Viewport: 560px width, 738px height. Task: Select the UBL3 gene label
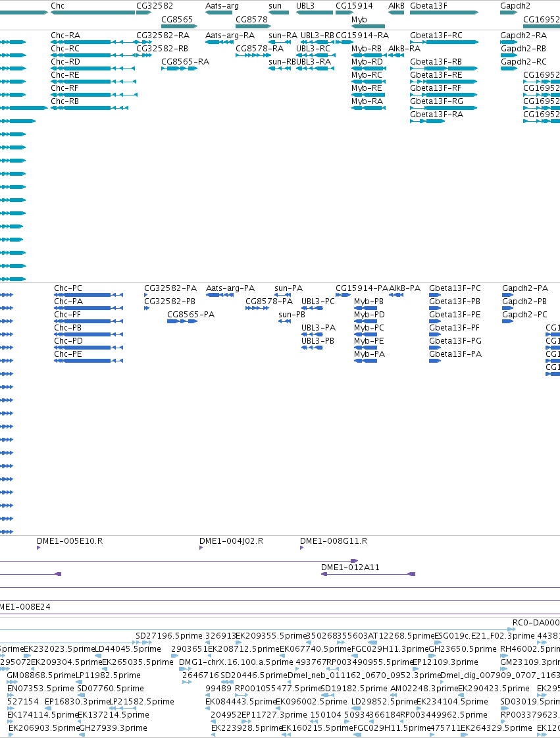(x=305, y=6)
